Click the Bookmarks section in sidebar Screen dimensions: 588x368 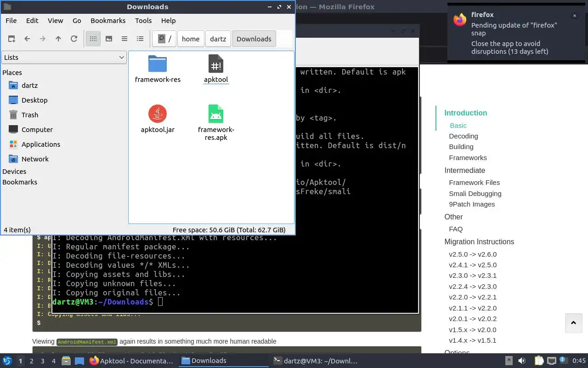(20, 182)
